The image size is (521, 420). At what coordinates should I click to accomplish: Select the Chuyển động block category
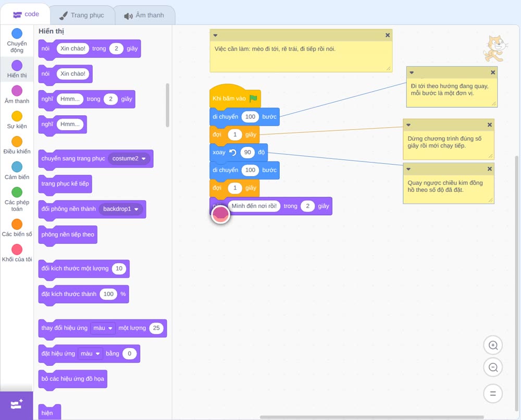[17, 41]
